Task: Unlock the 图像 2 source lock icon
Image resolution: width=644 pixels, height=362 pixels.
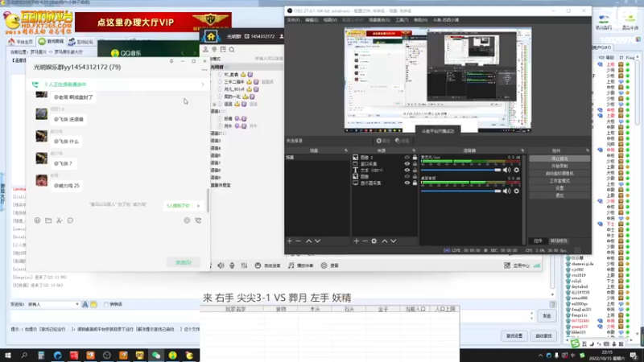Action: tap(415, 158)
